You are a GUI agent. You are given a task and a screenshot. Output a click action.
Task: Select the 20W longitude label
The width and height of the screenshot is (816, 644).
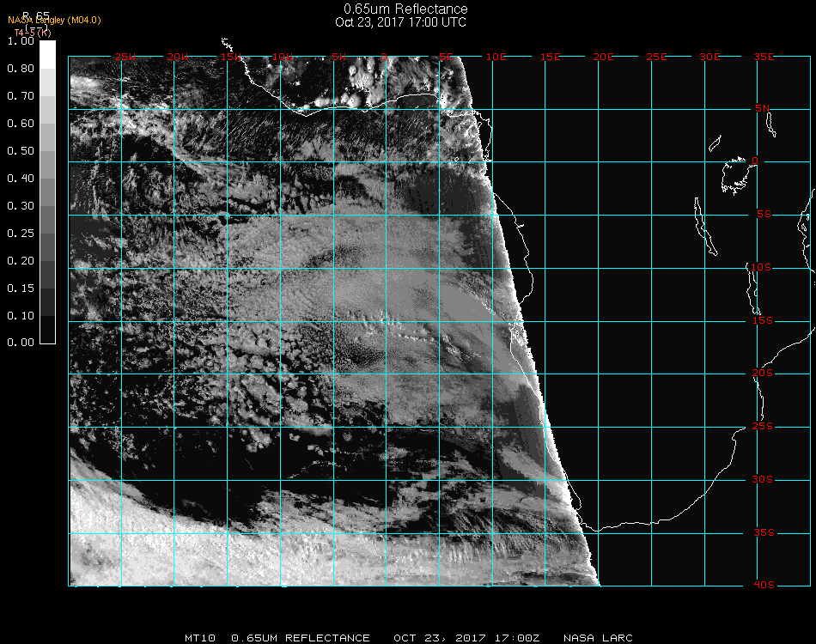(x=178, y=57)
